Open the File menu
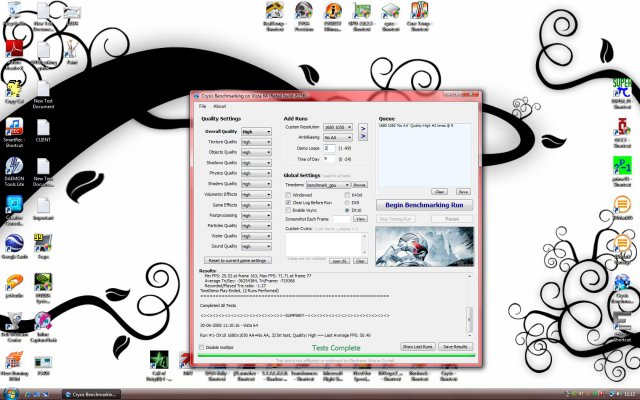This screenshot has width=640, height=400. point(202,106)
